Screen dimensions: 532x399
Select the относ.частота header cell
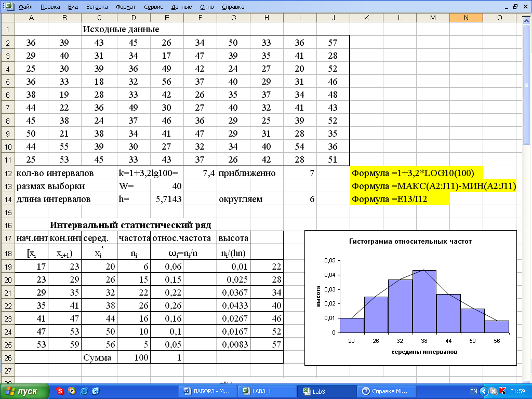pos(183,238)
